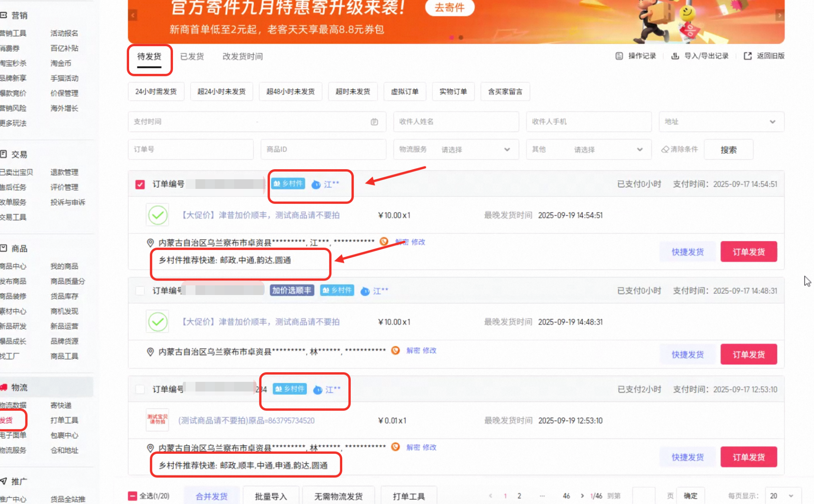Open product thumbnail of first order

point(158,215)
